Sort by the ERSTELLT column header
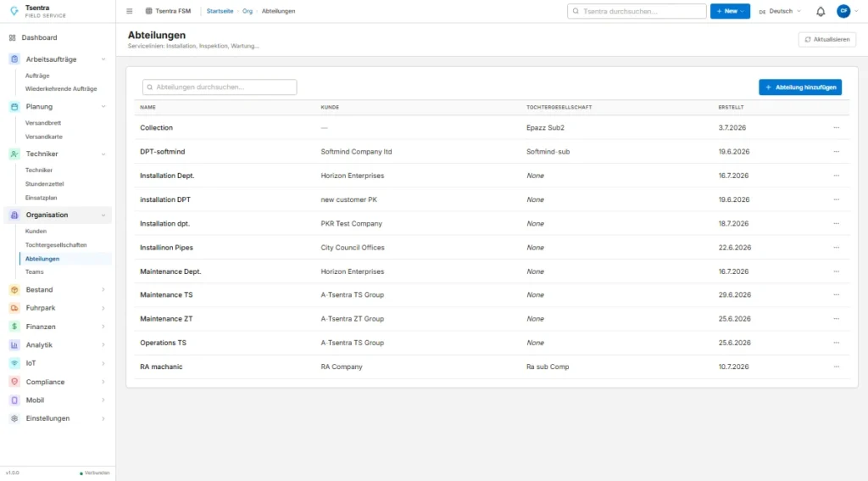Image resolution: width=868 pixels, height=481 pixels. (731, 108)
